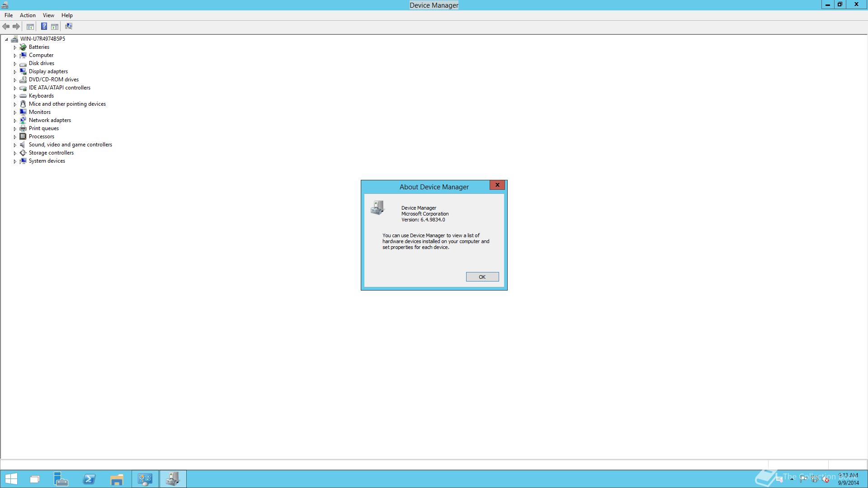The height and width of the screenshot is (488, 868).
Task: Select the Processors tree item
Action: (41, 136)
